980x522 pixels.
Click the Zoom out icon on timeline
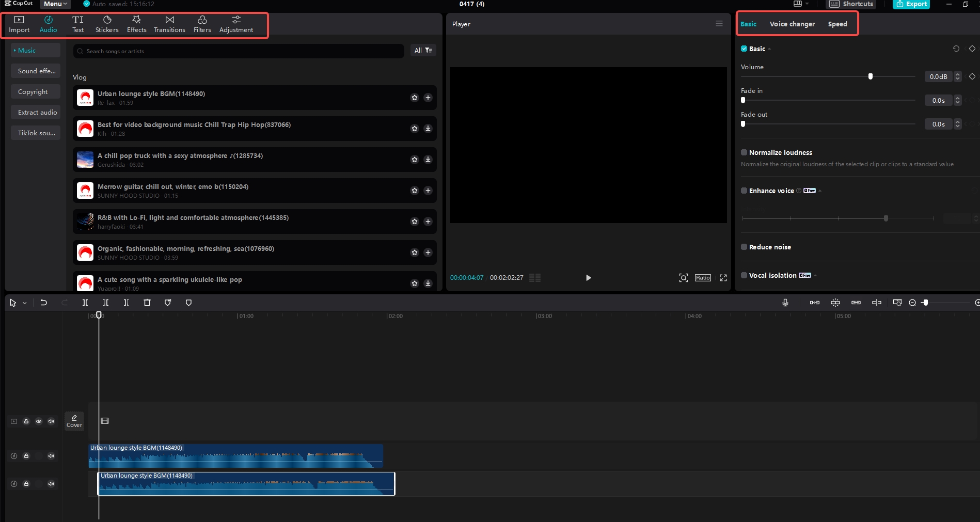(912, 303)
